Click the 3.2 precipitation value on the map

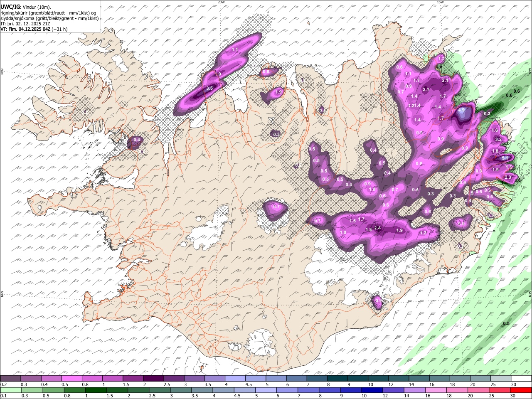(499, 139)
